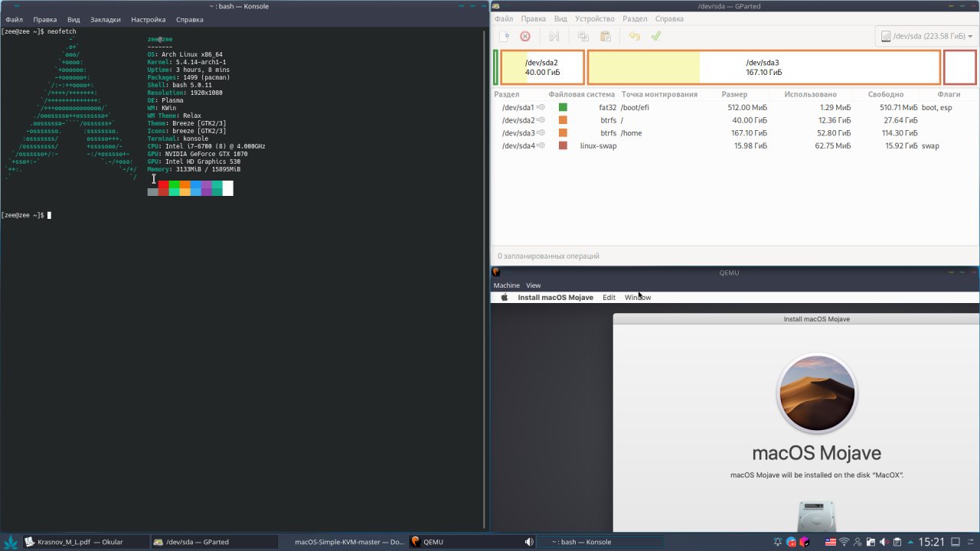Click the macOS Mojave installer logo image

816,394
